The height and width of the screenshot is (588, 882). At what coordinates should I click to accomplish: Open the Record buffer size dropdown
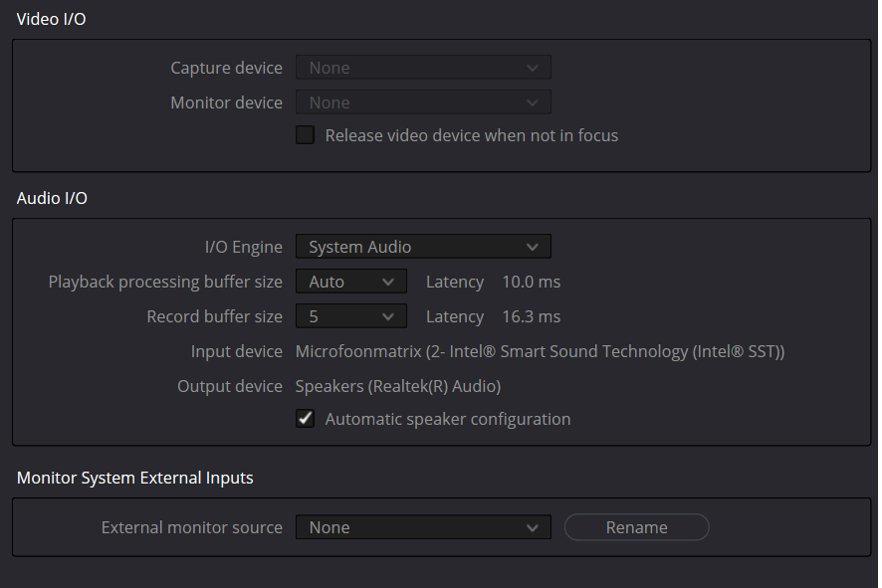point(351,316)
